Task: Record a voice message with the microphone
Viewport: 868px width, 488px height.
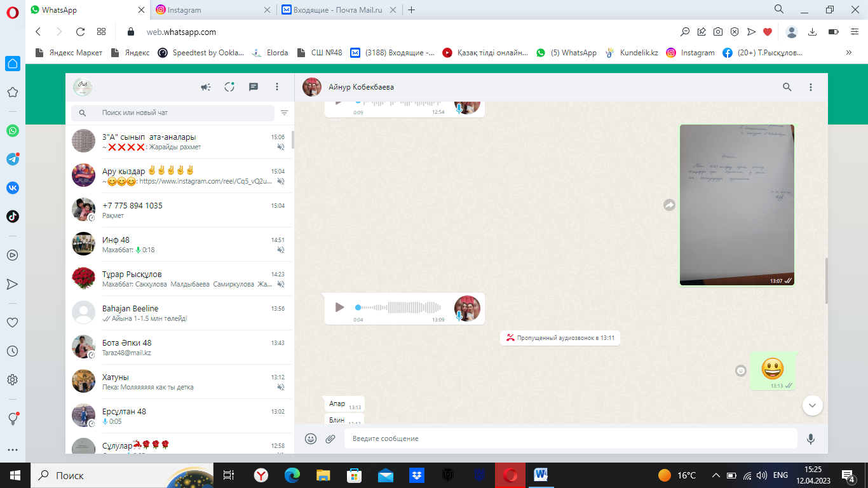Action: pyautogui.click(x=811, y=438)
